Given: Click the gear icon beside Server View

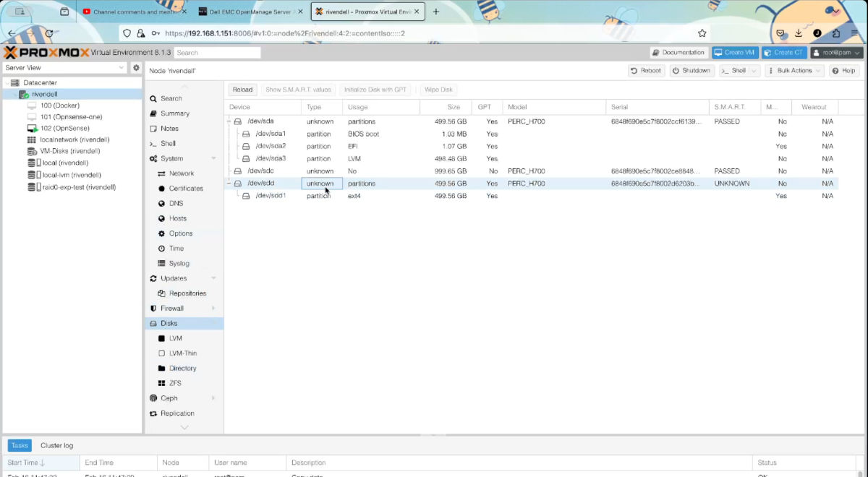Looking at the screenshot, I should point(135,66).
